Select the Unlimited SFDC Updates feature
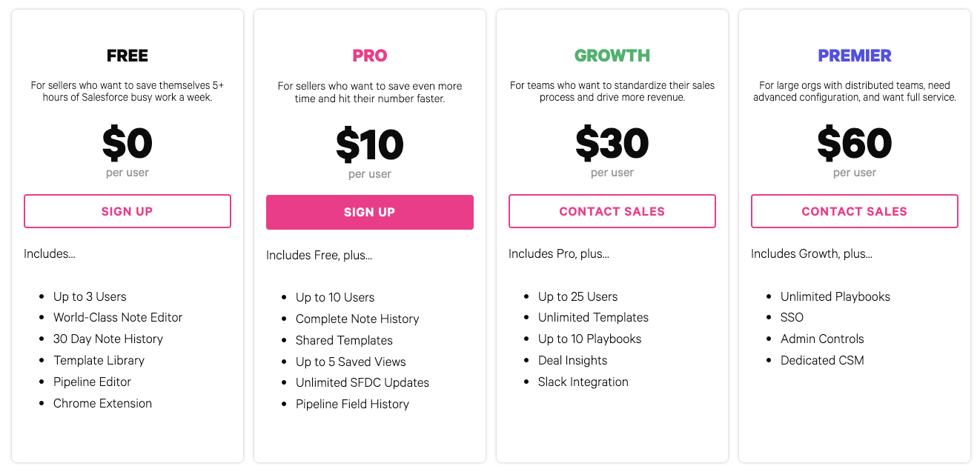 click(362, 382)
